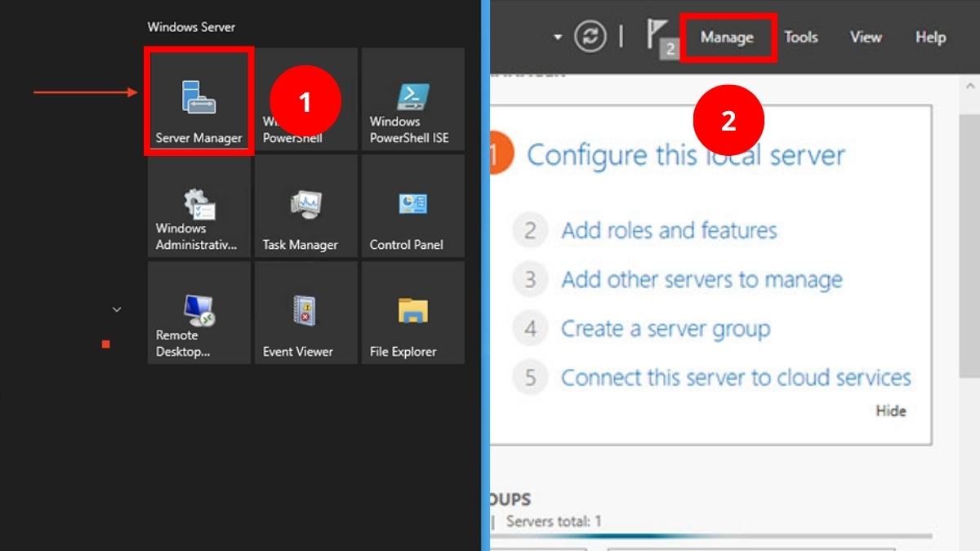Open the Server Manager tile
980x551 pixels.
tap(199, 100)
